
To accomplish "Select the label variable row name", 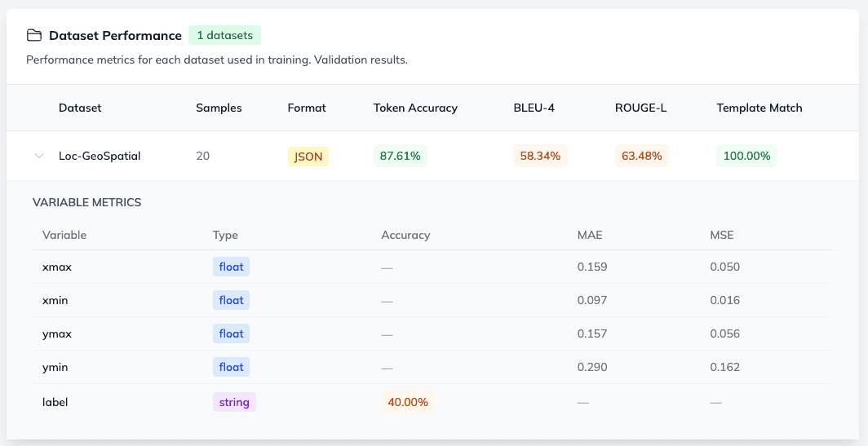I will click(55, 402).
